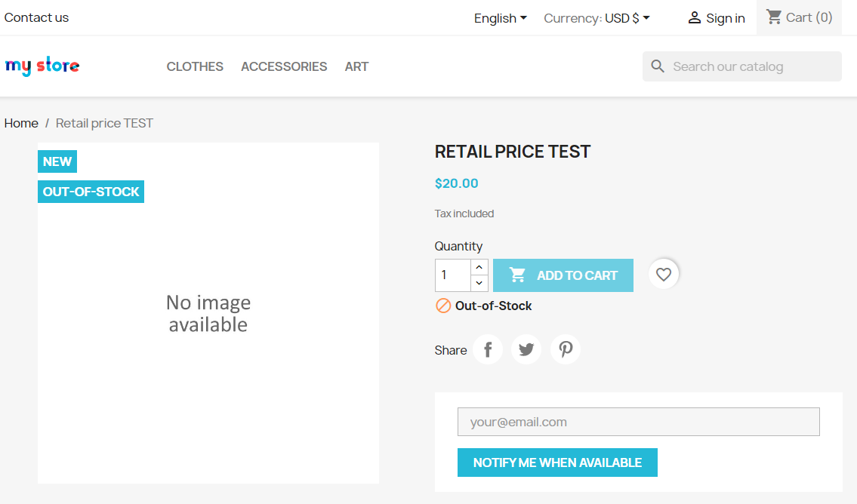Click the Sign in person icon
This screenshot has height=504, width=857.
coord(695,18)
